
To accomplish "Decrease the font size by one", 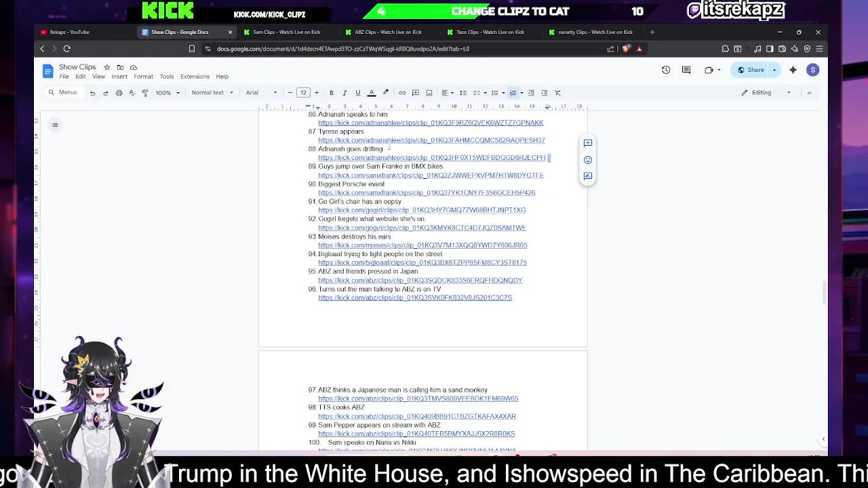I will [x=290, y=93].
